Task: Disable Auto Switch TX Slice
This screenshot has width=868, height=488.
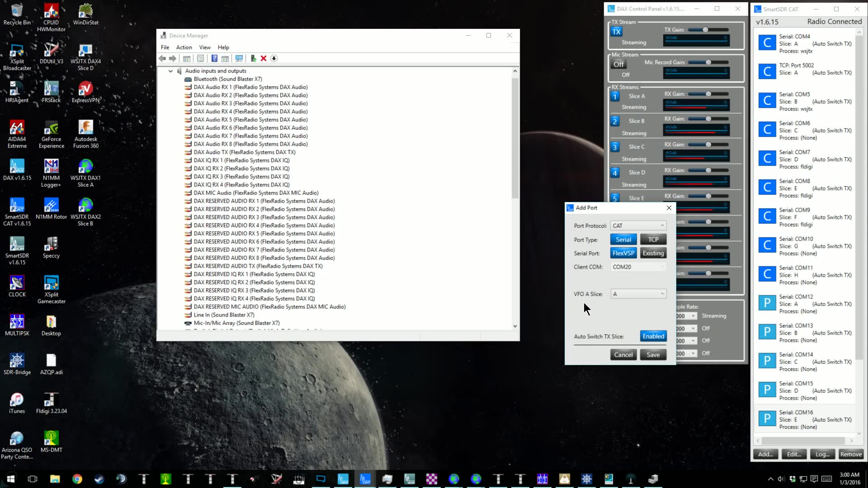Action: 653,336
